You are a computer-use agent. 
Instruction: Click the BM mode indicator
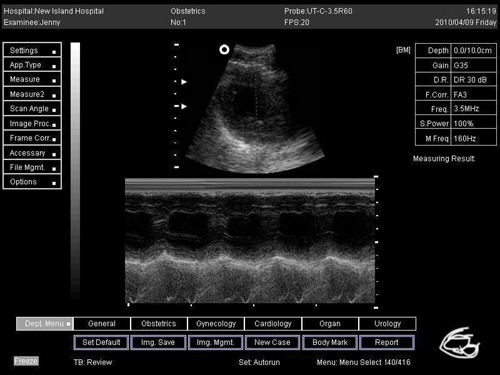pos(403,50)
